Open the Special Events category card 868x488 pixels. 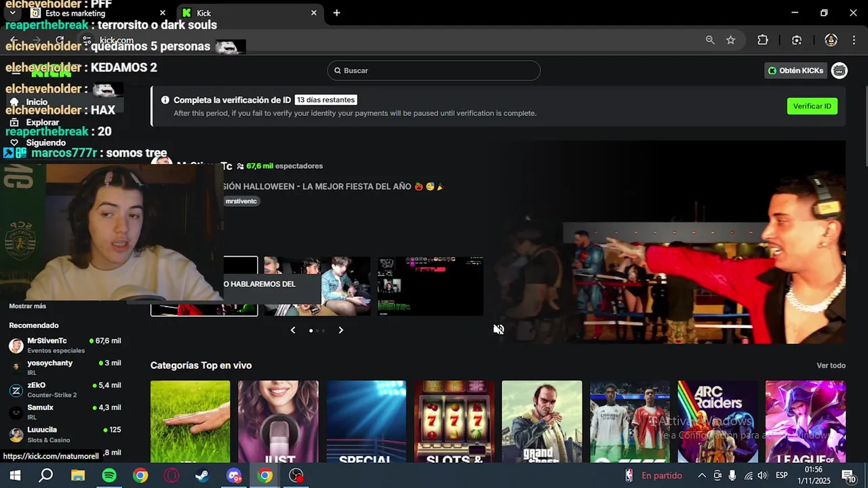(x=366, y=422)
